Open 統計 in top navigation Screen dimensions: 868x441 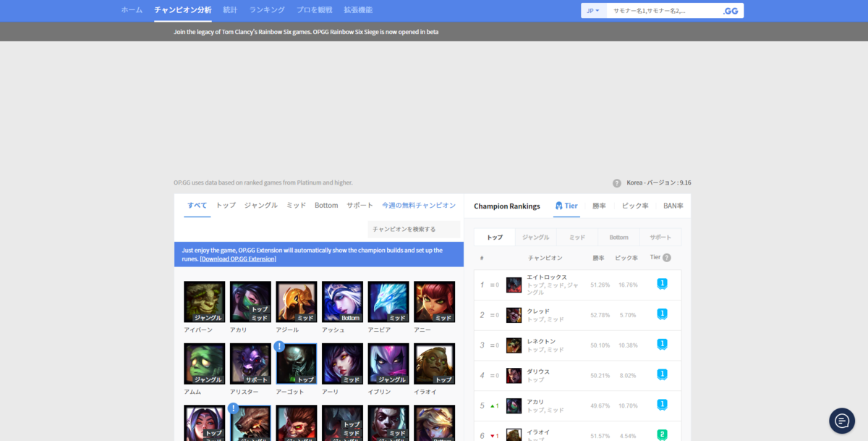[230, 10]
